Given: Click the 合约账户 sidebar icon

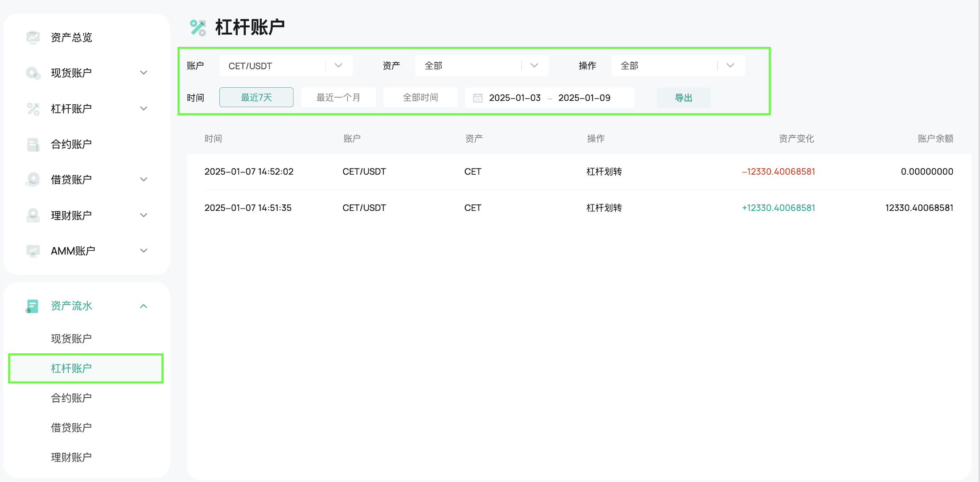Looking at the screenshot, I should pos(33,144).
